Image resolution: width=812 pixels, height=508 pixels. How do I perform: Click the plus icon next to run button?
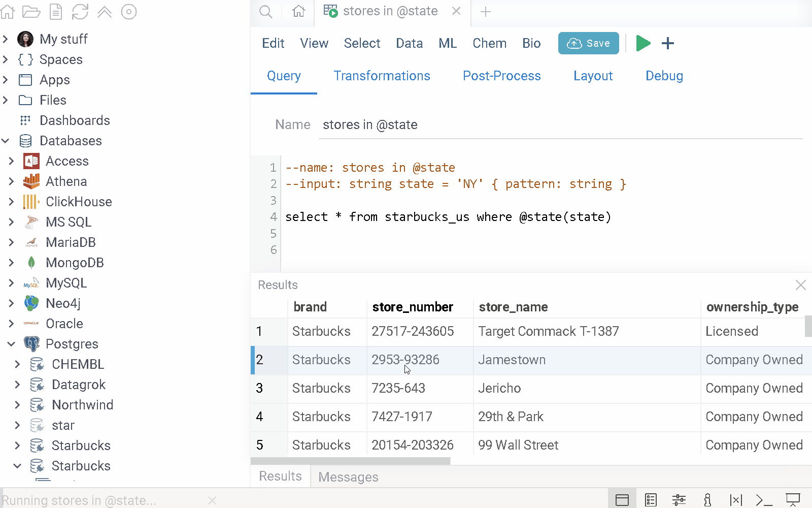point(668,43)
